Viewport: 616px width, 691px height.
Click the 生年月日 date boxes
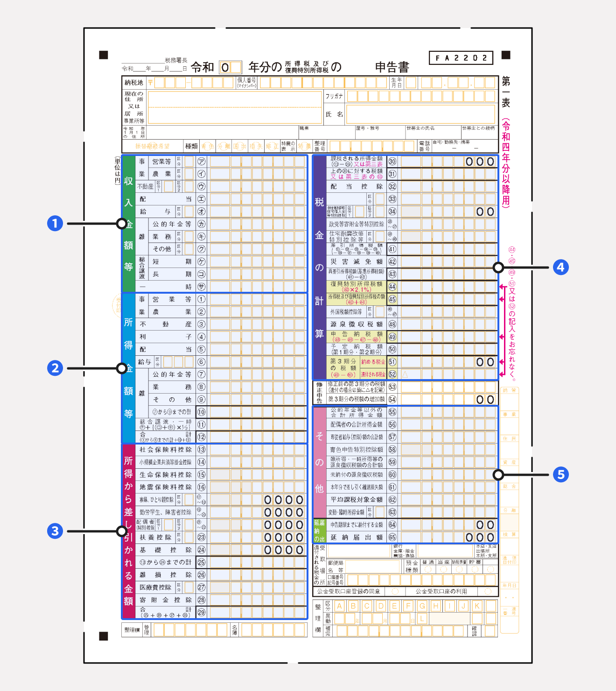(450, 83)
